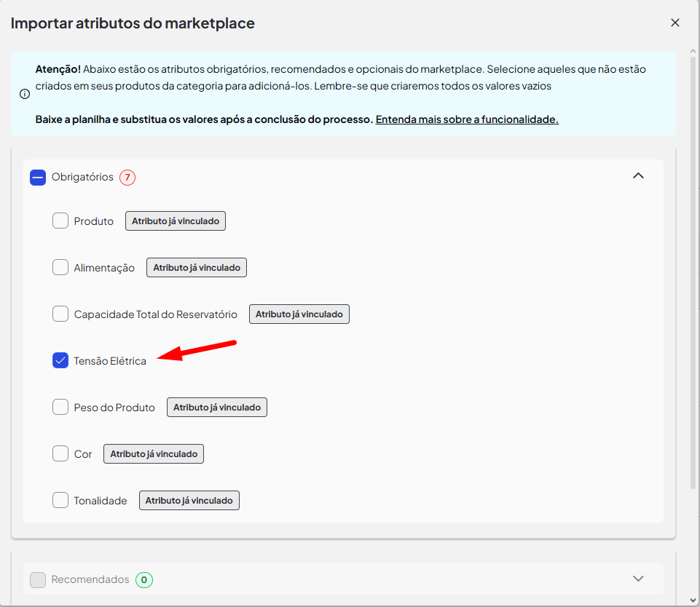The height and width of the screenshot is (607, 700).
Task: Click the Tensão Elétrica label text
Action: [x=110, y=361]
